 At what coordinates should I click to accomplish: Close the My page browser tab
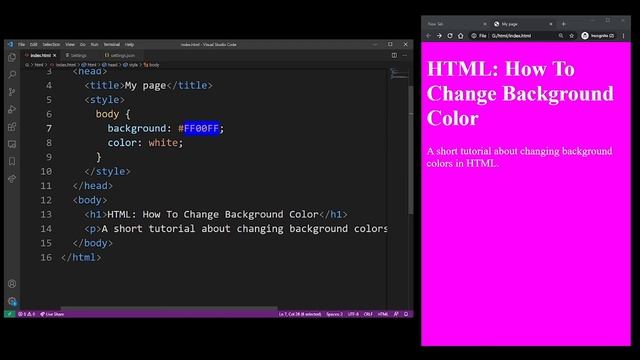[x=551, y=24]
